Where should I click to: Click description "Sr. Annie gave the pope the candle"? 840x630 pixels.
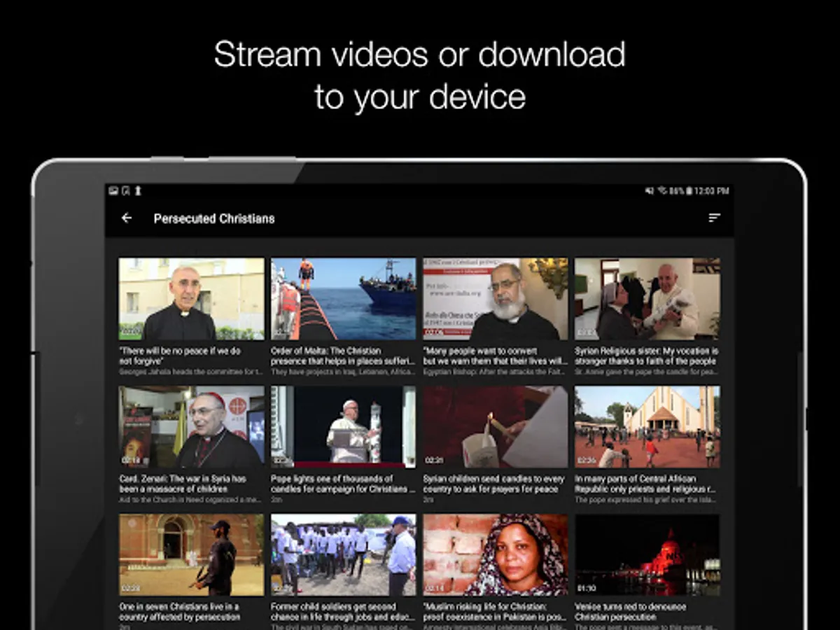click(x=647, y=372)
